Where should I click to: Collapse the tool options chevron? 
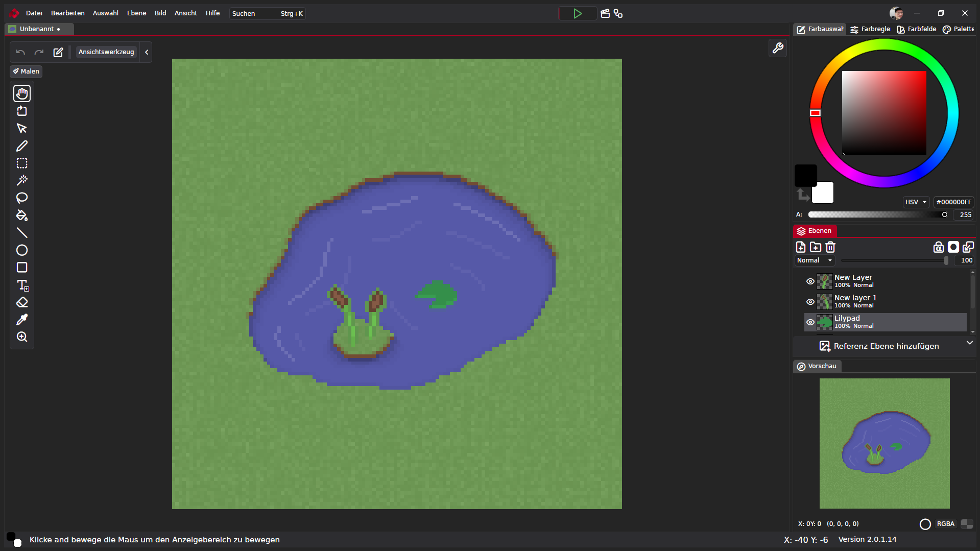[x=147, y=52]
